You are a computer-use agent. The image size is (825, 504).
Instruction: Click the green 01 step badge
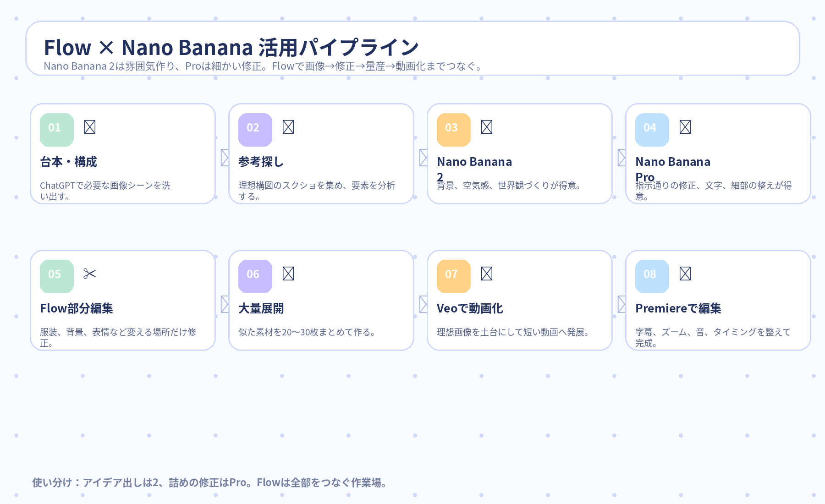[x=57, y=130]
